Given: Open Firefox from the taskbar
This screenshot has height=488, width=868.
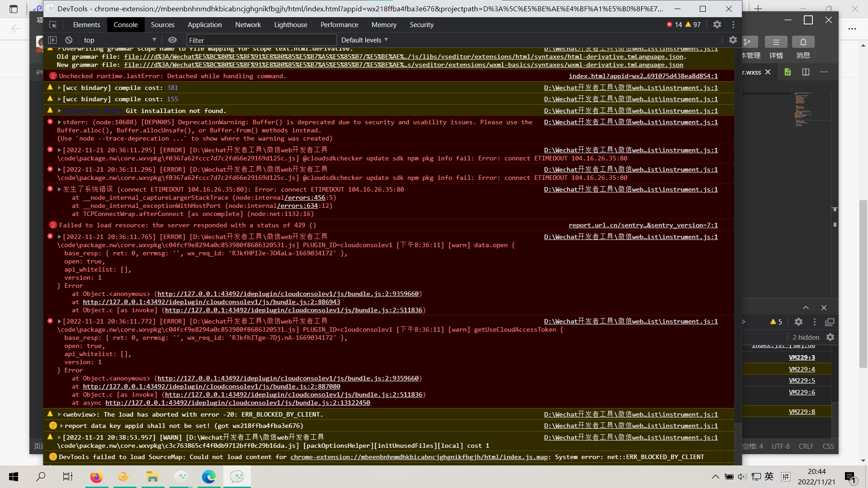Looking at the screenshot, I should pyautogui.click(x=96, y=477).
